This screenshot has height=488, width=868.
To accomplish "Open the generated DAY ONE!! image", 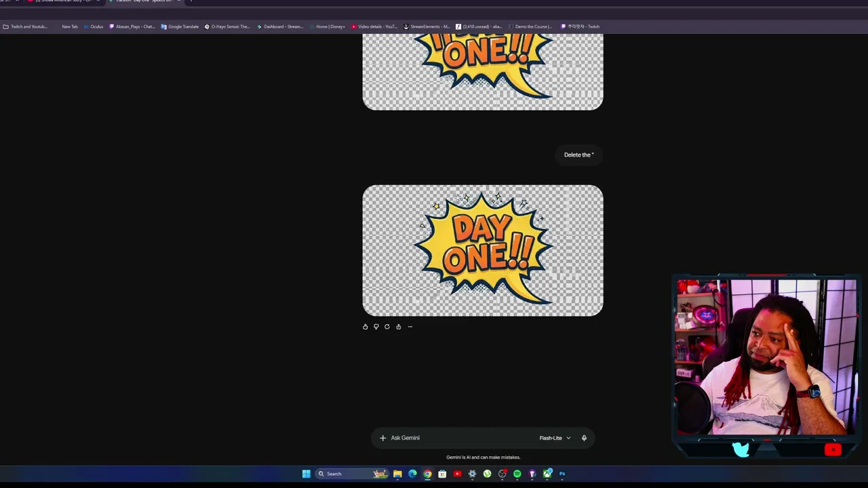I will pos(483,250).
